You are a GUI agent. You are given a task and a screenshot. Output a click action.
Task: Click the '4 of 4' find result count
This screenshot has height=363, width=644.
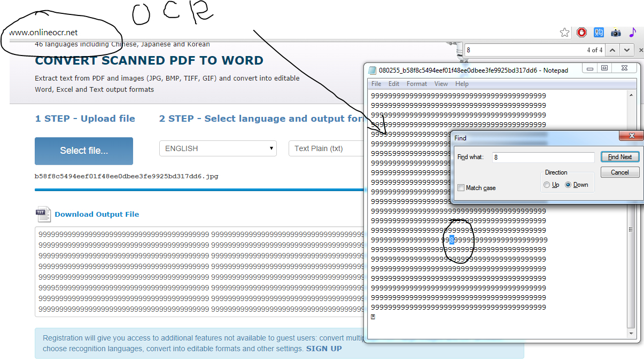coord(594,50)
